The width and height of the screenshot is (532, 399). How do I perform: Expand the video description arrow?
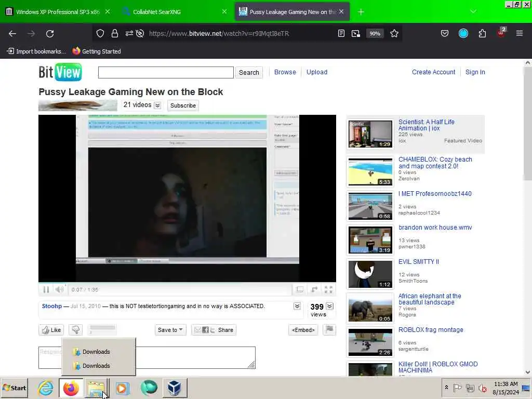[x=297, y=306]
